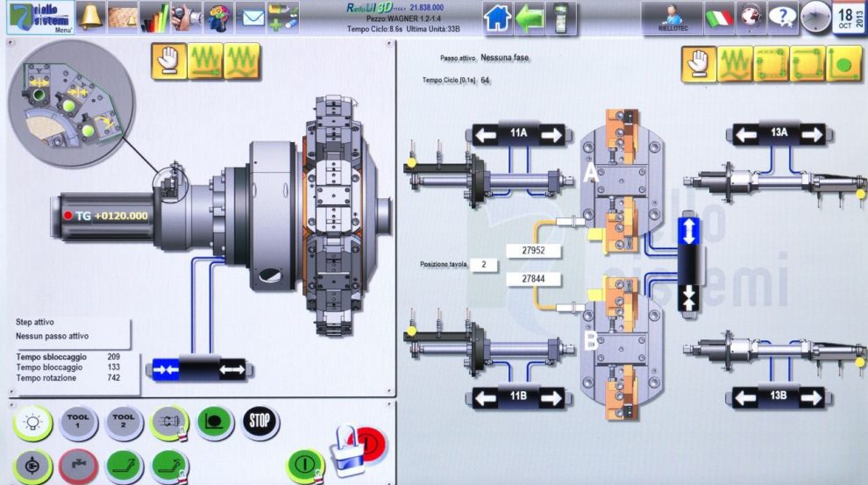This screenshot has height=485, width=868.
Task: Open the bar chart statistics icon
Action: (154, 18)
